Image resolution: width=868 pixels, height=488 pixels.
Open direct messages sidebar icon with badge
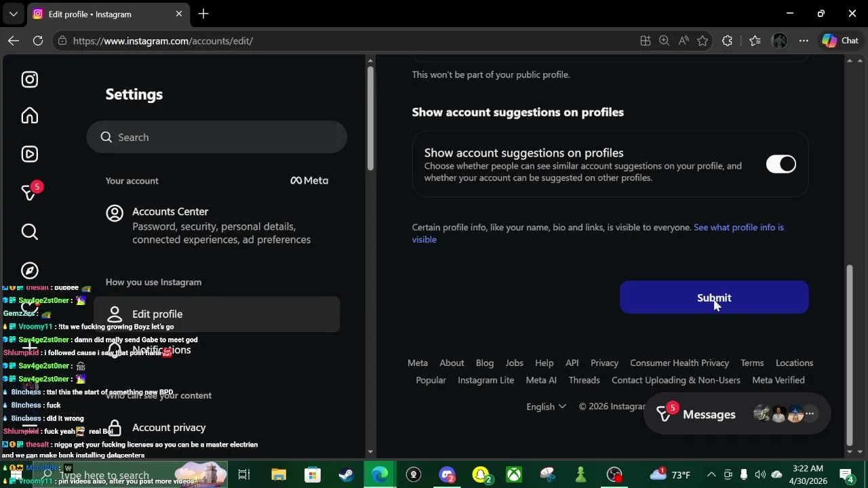[x=31, y=192]
